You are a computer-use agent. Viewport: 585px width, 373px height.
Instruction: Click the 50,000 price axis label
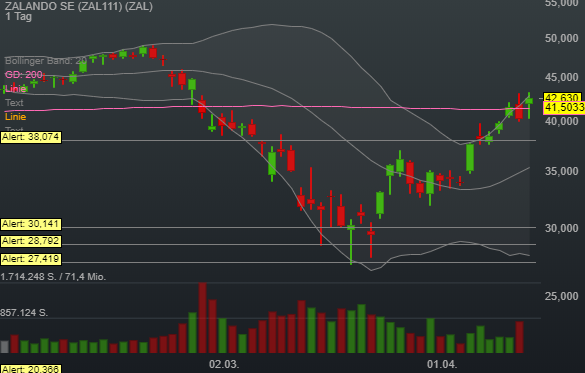(x=561, y=38)
